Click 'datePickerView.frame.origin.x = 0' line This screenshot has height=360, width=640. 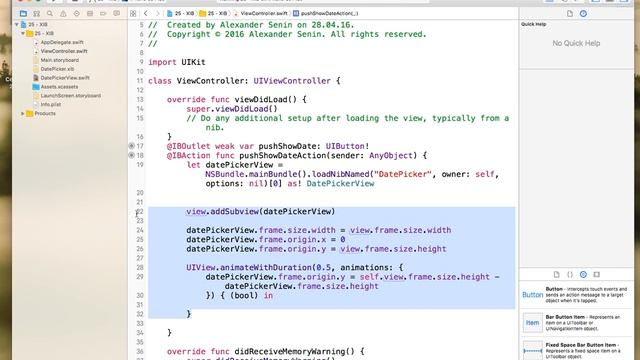(x=266, y=240)
